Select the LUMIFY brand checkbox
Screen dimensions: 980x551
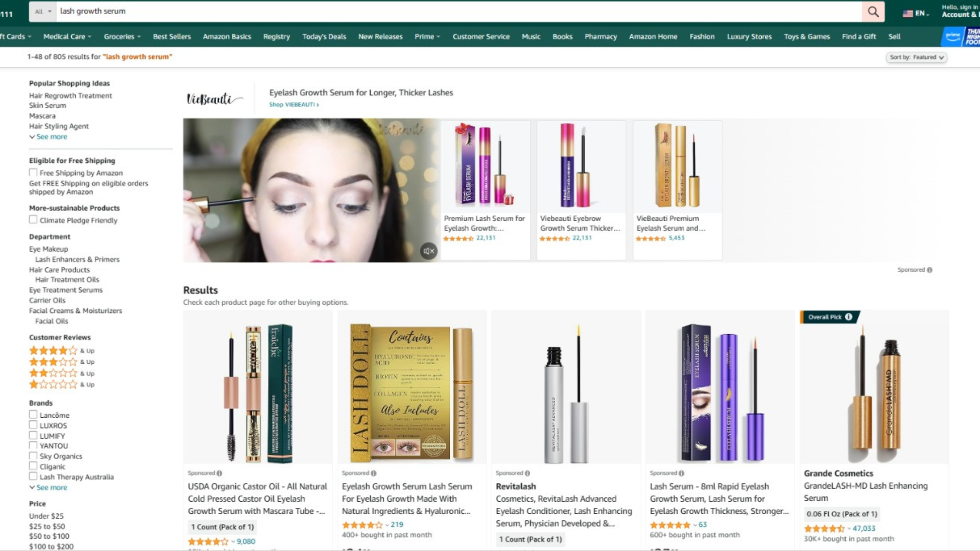(33, 435)
